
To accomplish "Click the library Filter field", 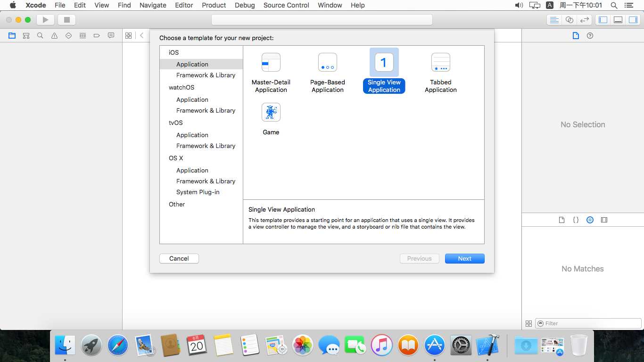I will point(588,323).
